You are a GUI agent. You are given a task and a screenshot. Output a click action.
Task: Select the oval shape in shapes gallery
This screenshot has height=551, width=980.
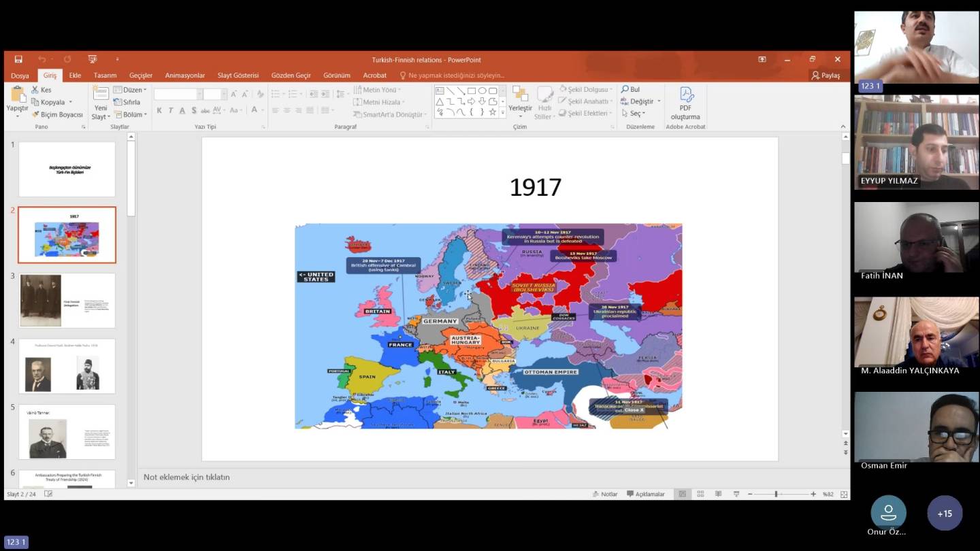click(x=482, y=90)
